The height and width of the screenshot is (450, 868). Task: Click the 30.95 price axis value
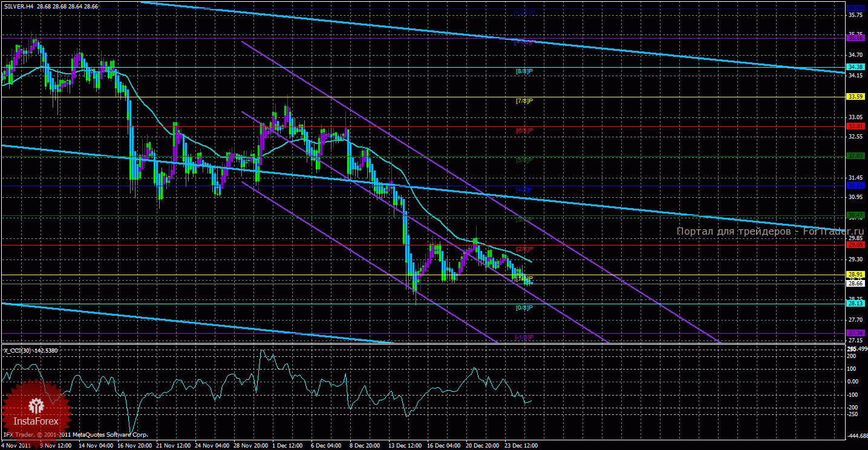click(x=855, y=197)
